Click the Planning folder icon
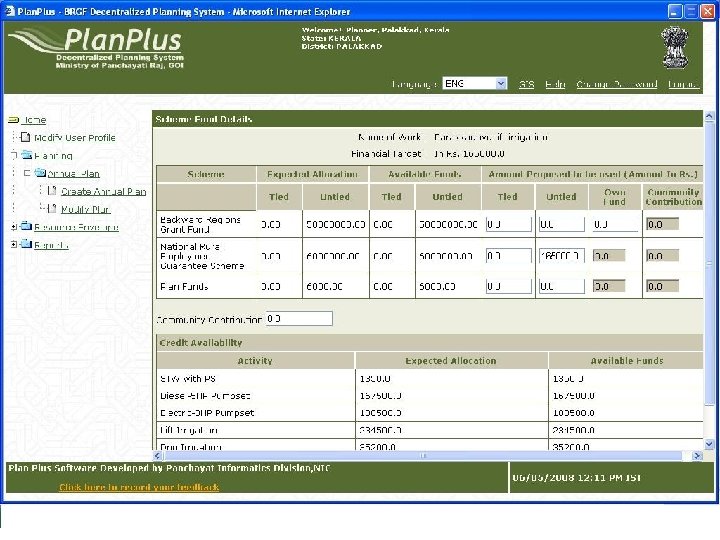This screenshot has height=540, width=720. (x=27, y=155)
